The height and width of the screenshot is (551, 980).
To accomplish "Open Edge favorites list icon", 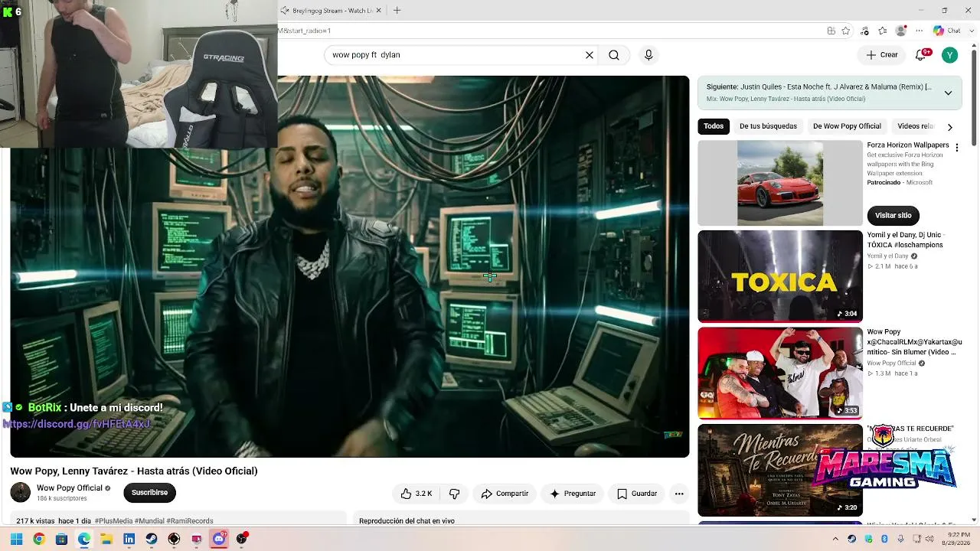I will tap(883, 31).
